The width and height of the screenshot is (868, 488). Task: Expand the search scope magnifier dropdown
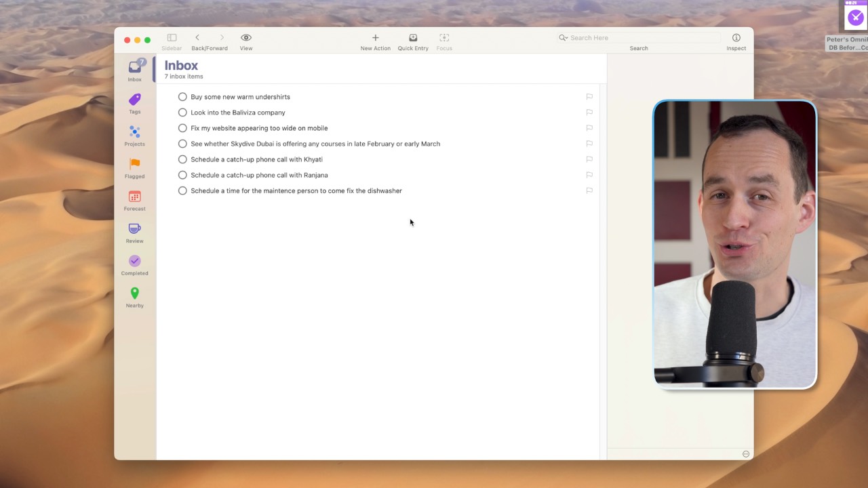tap(563, 38)
